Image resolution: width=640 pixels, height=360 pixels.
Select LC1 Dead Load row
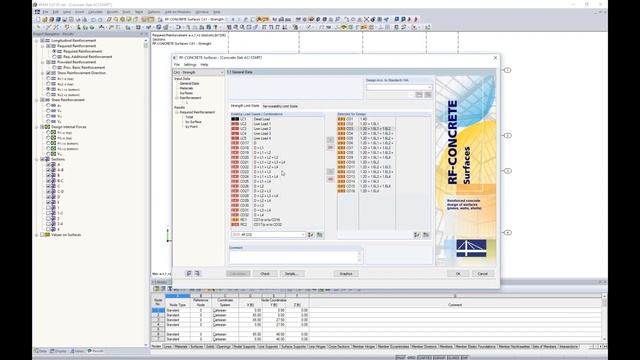click(x=278, y=119)
